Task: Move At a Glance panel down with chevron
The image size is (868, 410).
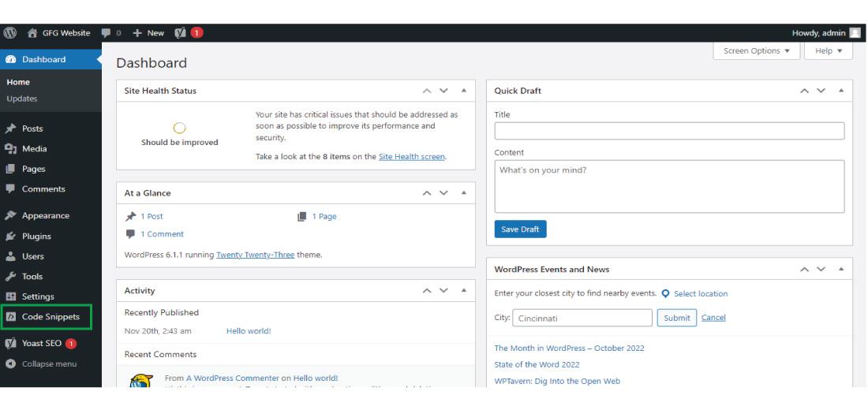Action: pos(443,193)
